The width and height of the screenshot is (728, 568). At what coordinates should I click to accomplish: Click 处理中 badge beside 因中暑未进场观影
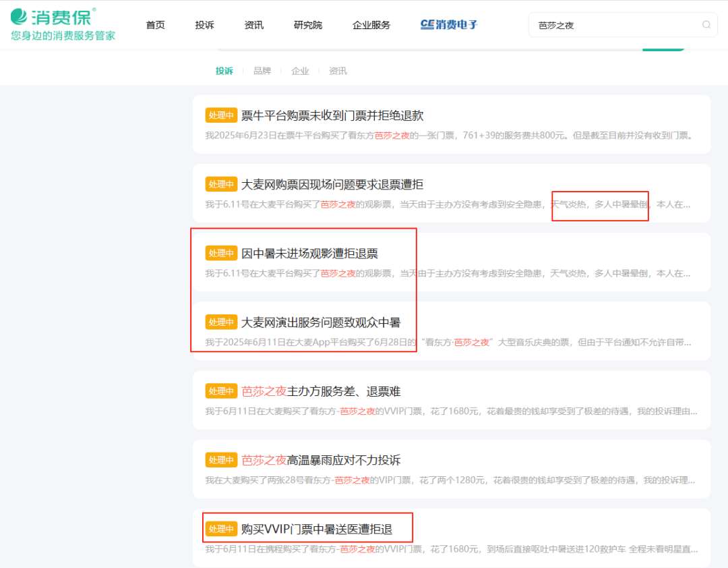pos(221,254)
